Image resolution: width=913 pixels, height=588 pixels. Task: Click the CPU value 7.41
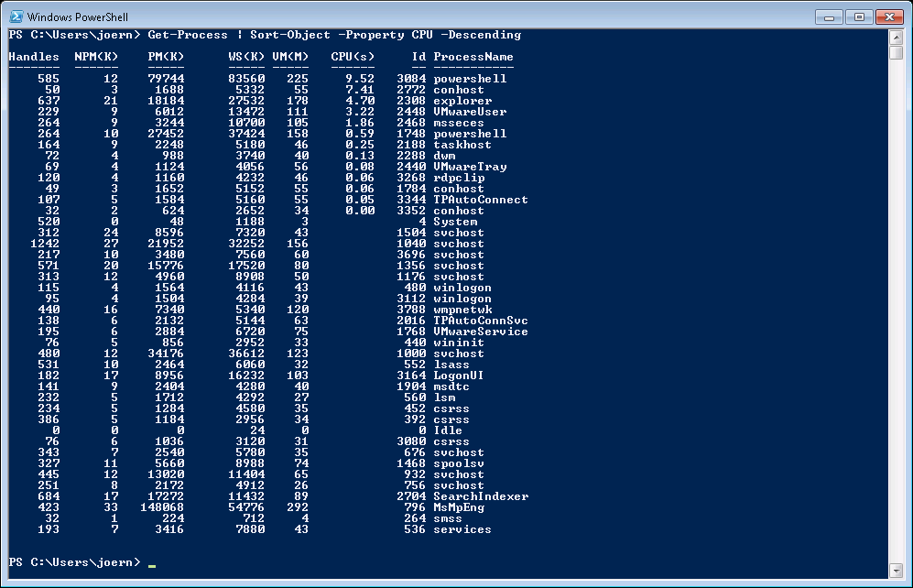[360, 90]
